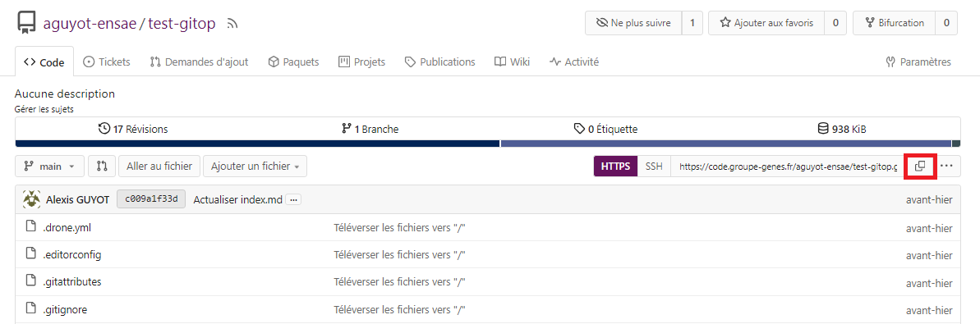Expand commit message ellipsis button

click(294, 200)
